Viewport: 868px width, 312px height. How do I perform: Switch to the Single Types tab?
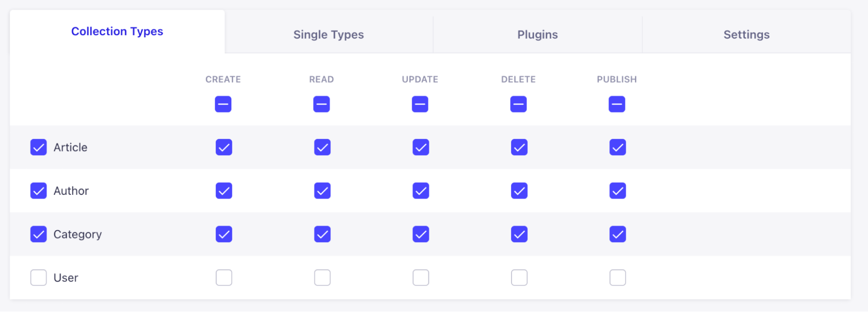(x=328, y=35)
